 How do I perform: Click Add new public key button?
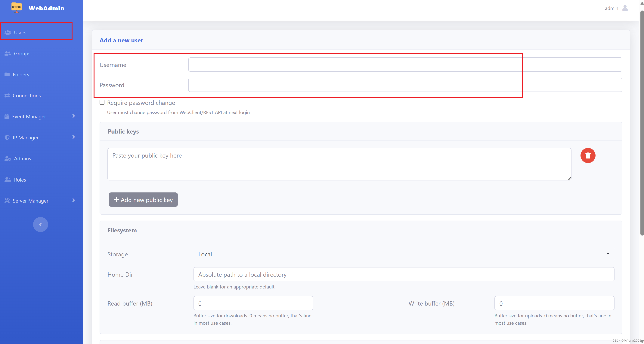(x=143, y=199)
